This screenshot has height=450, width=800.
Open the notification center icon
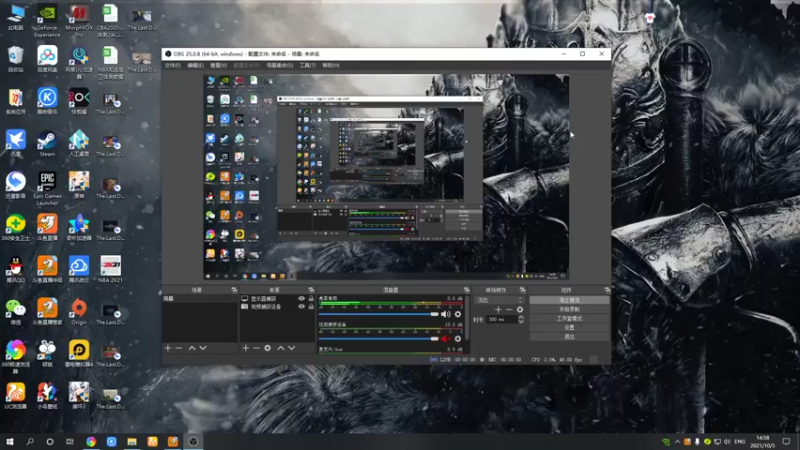(x=787, y=442)
